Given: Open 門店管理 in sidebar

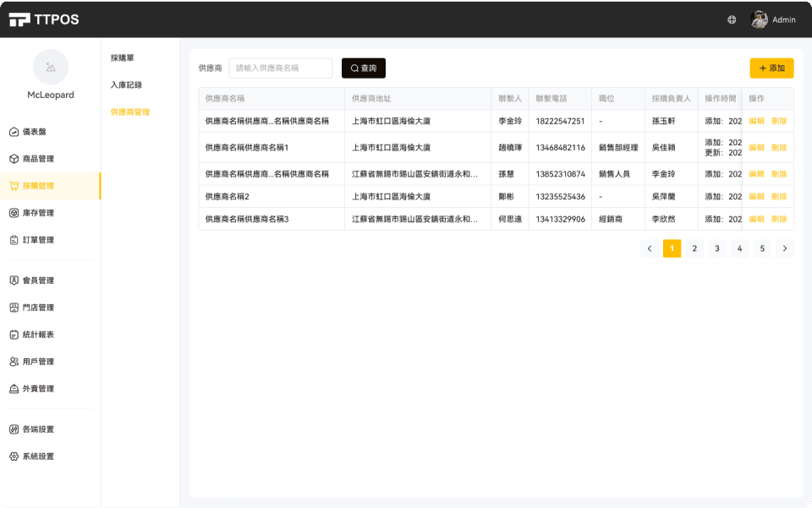Looking at the screenshot, I should pos(38,308).
